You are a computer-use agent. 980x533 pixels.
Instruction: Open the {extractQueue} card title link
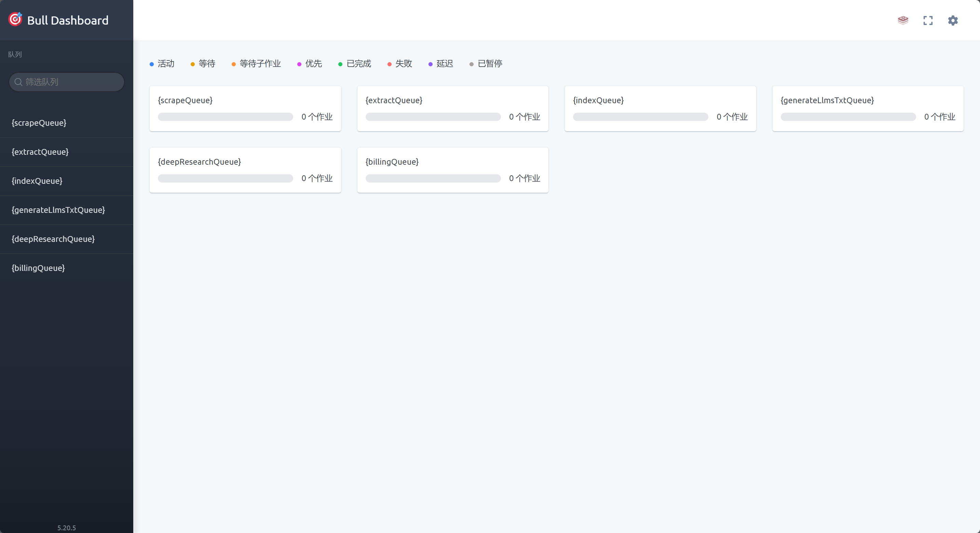394,100
